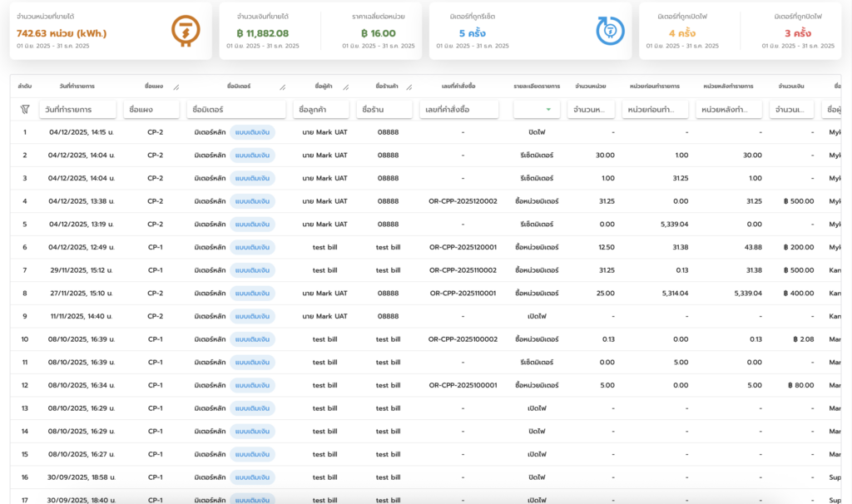Click the จำนวนเงิน column header

click(x=790, y=86)
